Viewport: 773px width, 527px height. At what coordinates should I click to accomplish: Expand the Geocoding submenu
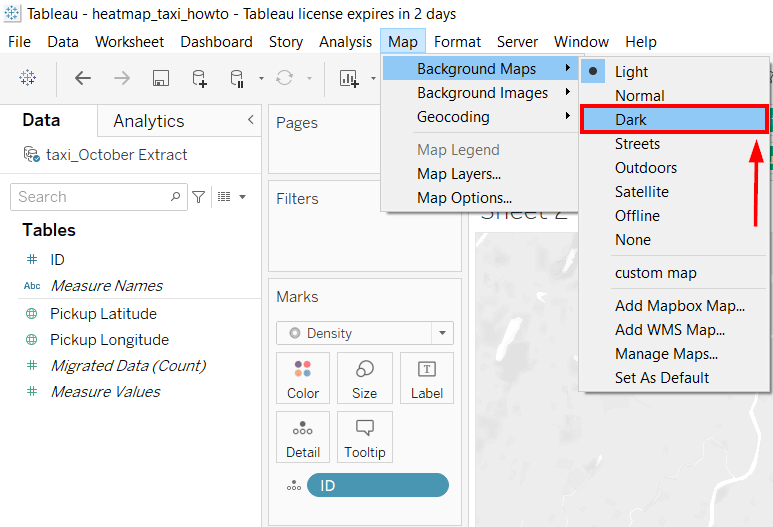coord(479,117)
